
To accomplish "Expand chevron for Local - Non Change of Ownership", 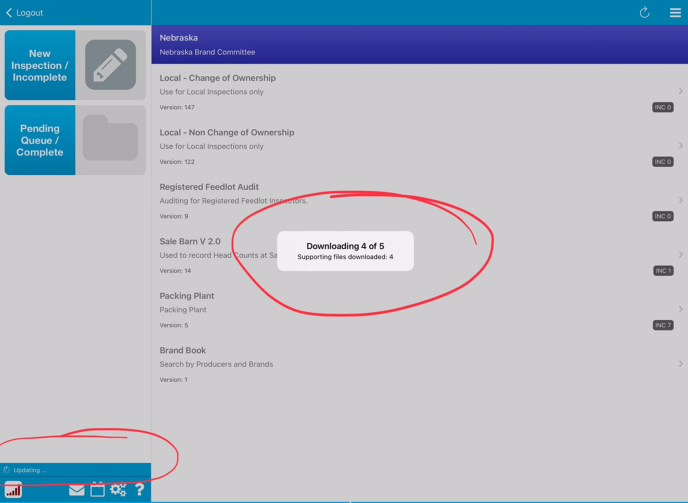I will [x=681, y=146].
